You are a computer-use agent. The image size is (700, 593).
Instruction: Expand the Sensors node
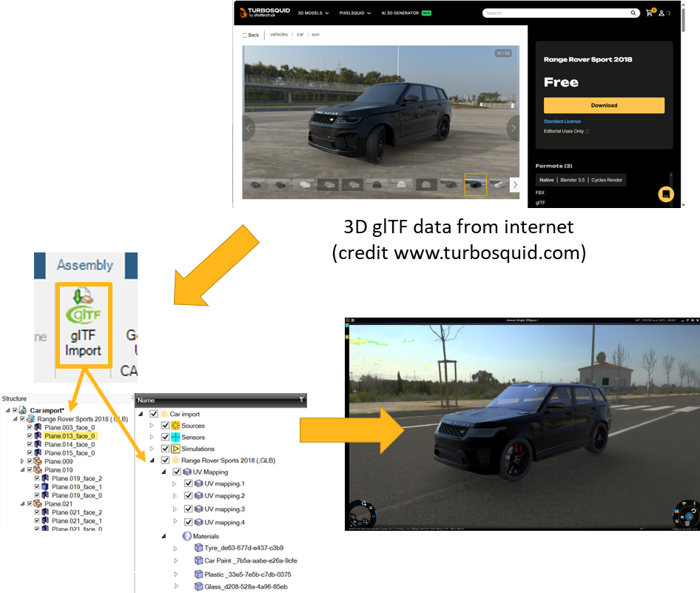click(x=152, y=437)
